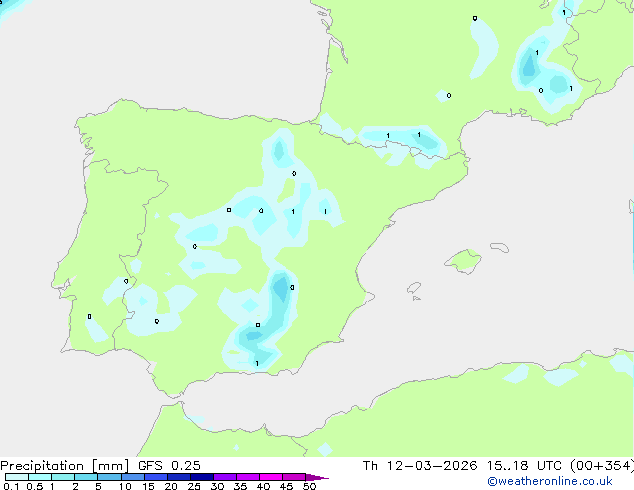Select the 2–5 mm legend color swatch

[x=86, y=477]
